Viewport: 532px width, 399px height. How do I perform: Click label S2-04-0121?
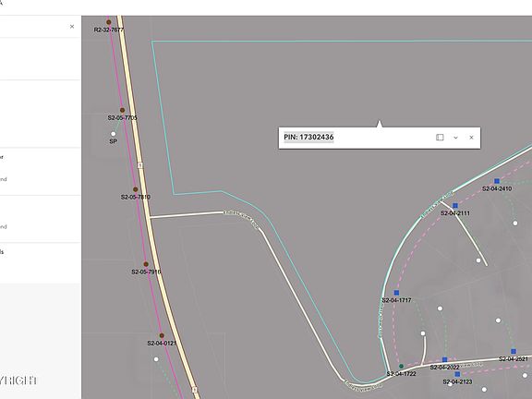(x=162, y=344)
